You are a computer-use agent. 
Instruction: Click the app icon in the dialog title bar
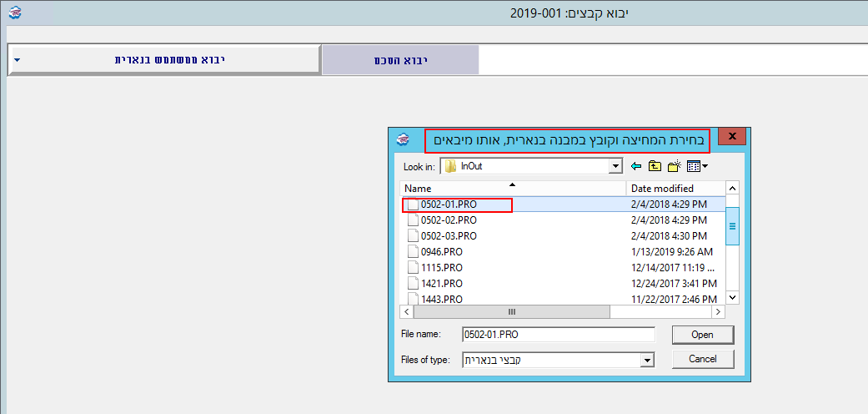coord(403,139)
